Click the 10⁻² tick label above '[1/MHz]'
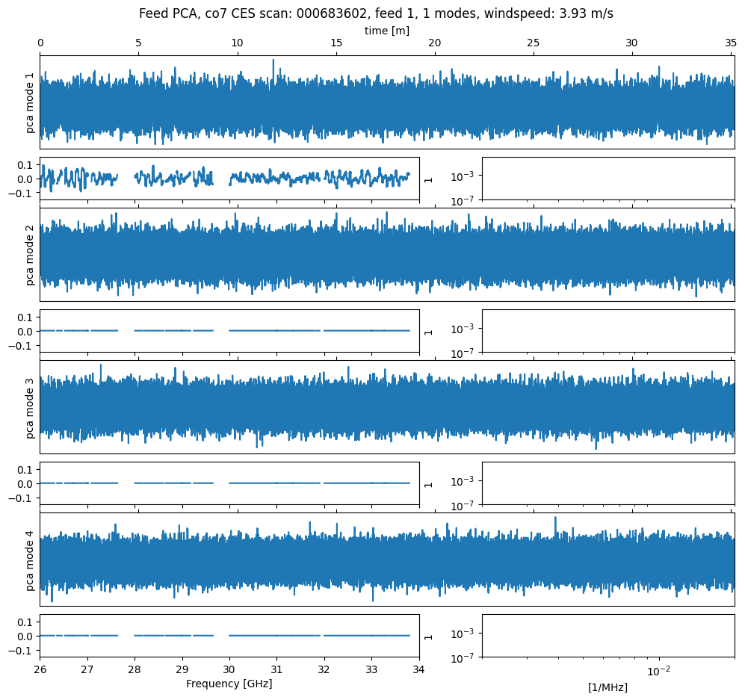 pyautogui.click(x=658, y=670)
